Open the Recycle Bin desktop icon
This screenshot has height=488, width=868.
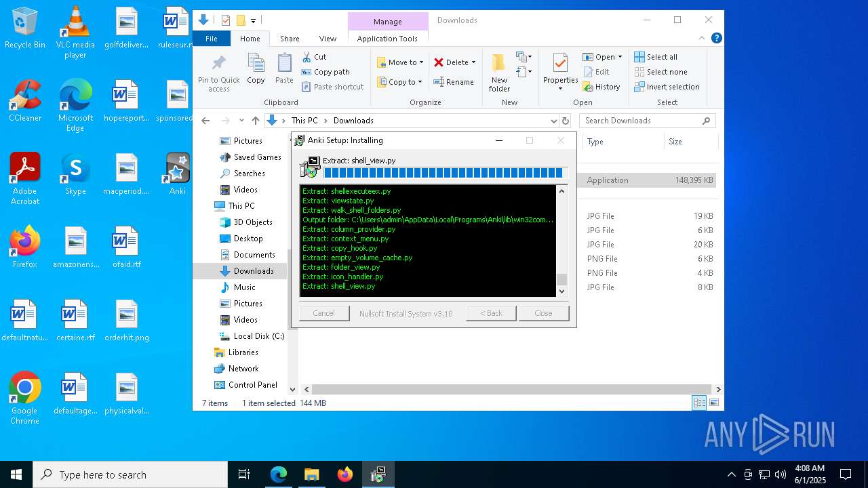(25, 28)
